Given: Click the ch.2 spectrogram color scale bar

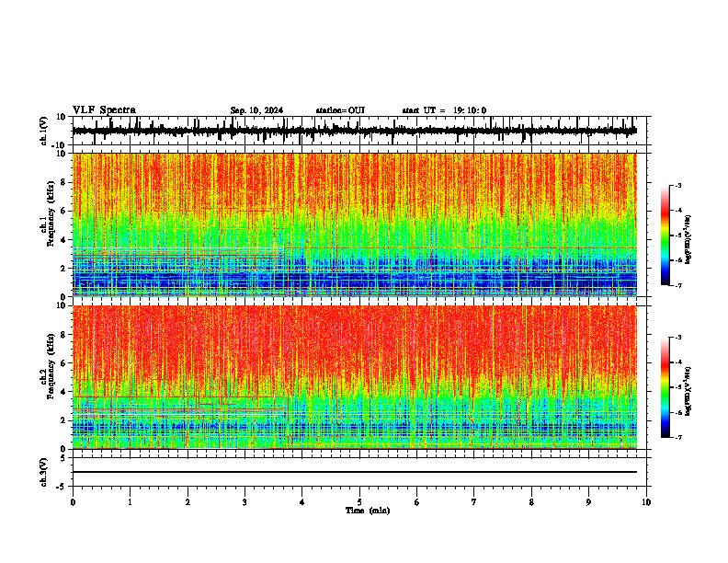Looking at the screenshot, I should 665,387.
